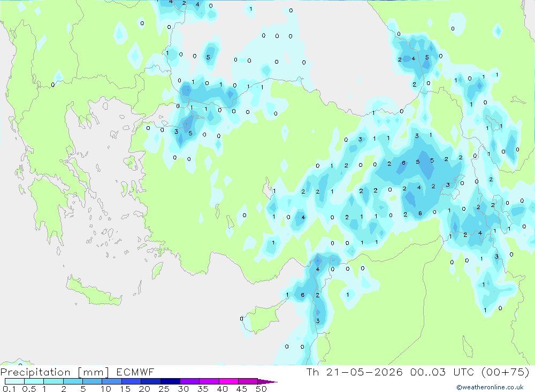This screenshot has width=535, height=392.
Task: Click the over-50 mm legend arrow tip
Action: [x=268, y=382]
